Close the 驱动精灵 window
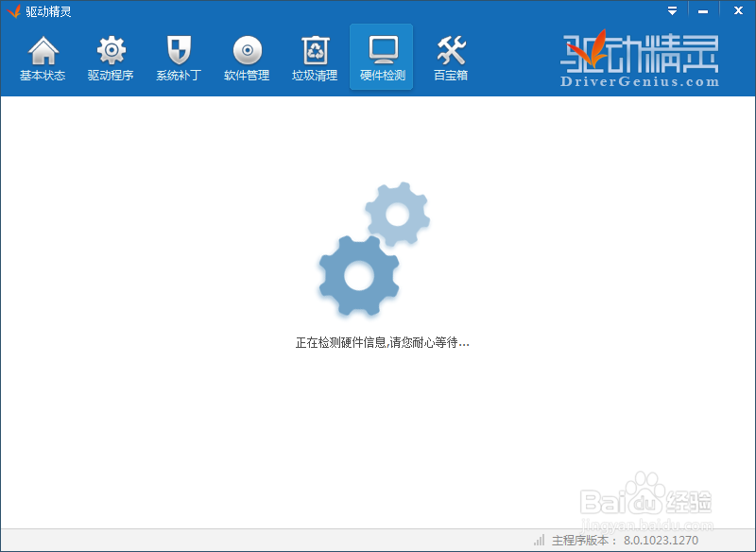Viewport: 756px width, 552px height. [x=738, y=10]
